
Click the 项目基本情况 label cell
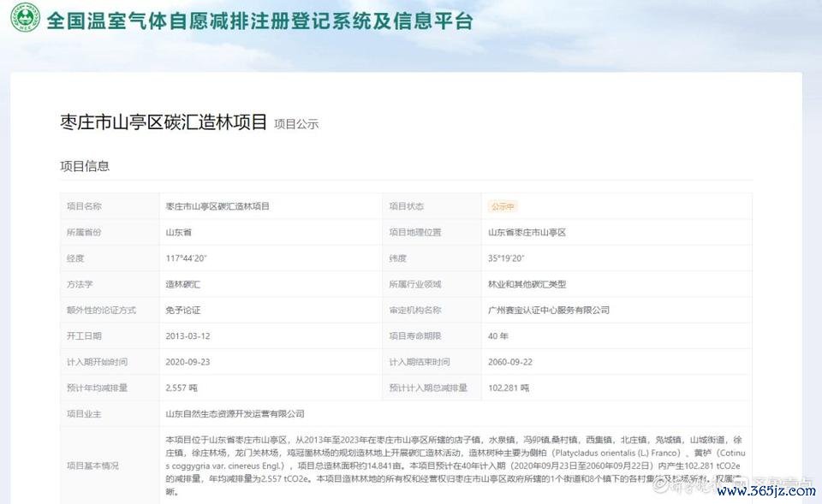(x=110, y=465)
